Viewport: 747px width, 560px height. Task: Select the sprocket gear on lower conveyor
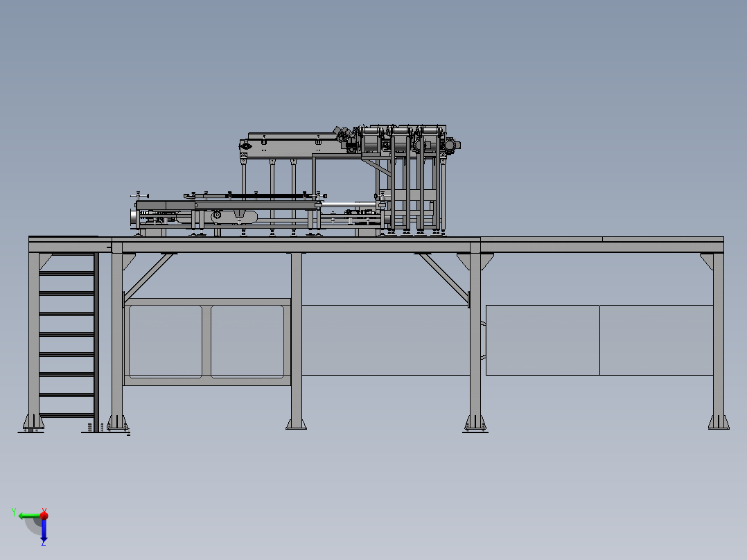tap(217, 216)
